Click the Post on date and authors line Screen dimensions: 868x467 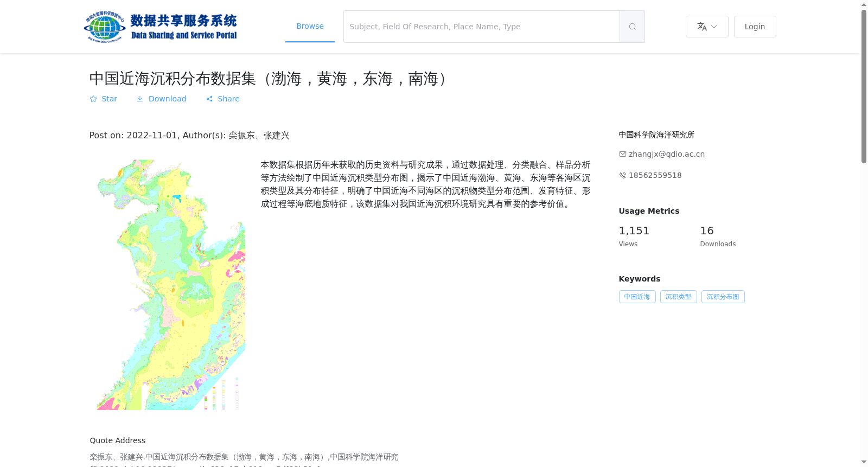(x=189, y=135)
